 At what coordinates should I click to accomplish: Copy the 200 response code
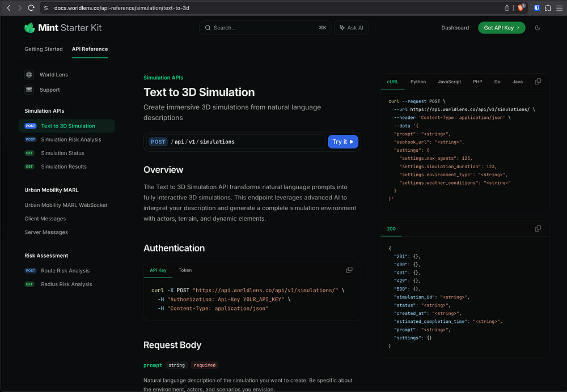538,229
